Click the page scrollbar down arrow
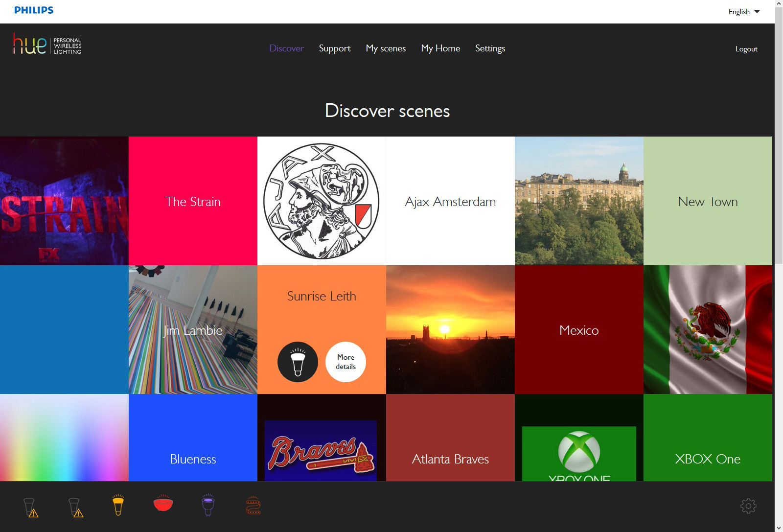 (779, 528)
